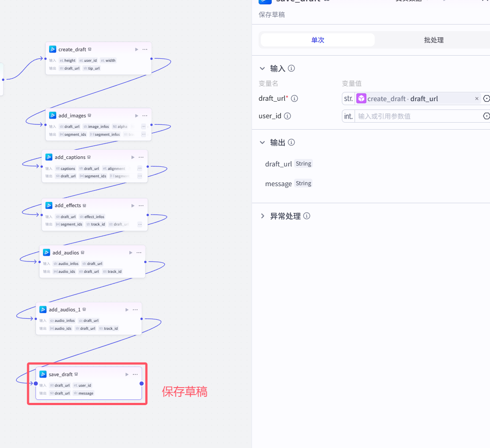Click the note icon beside add_captions title
490x448 pixels.
tap(89, 157)
